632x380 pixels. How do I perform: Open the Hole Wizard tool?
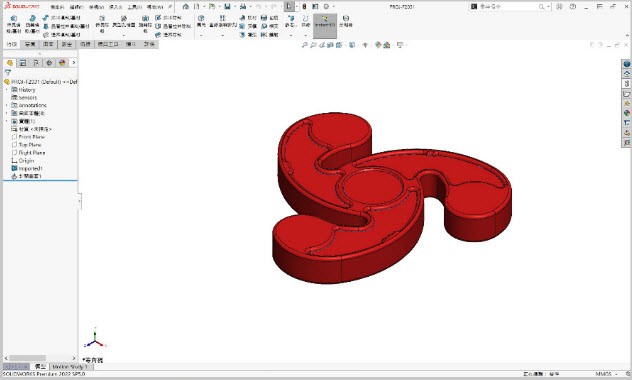[x=124, y=22]
